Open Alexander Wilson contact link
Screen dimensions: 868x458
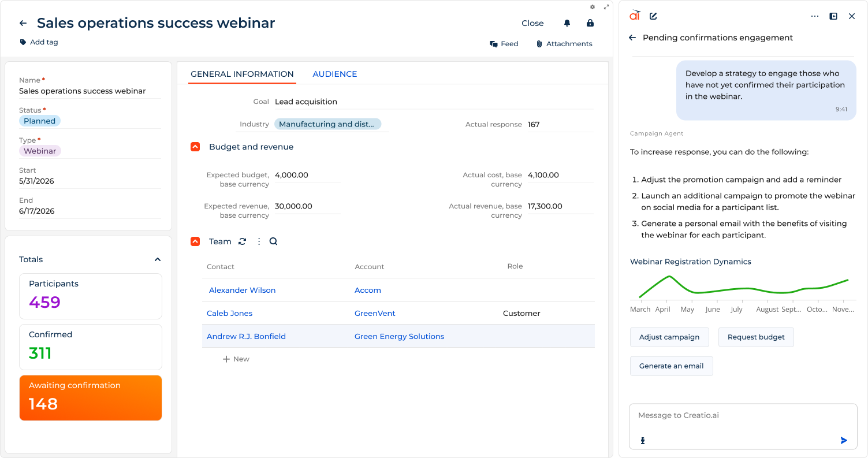pos(242,291)
